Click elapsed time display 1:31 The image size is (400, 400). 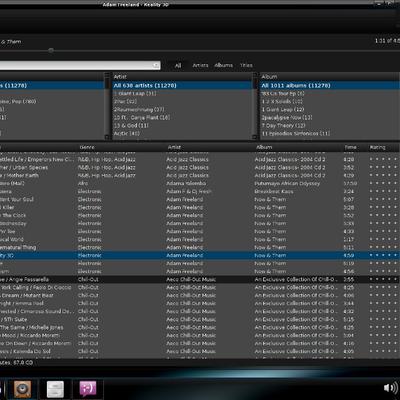(387, 41)
